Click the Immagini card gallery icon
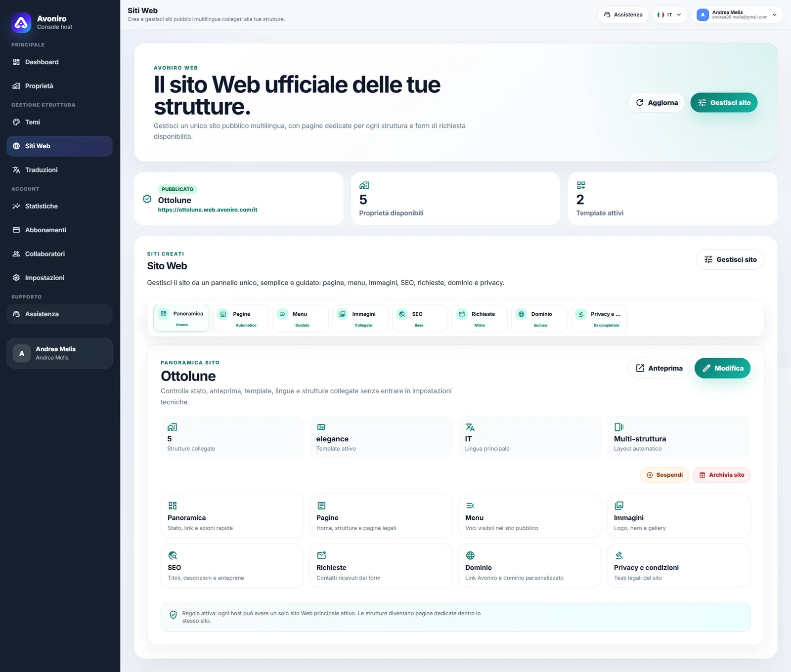This screenshot has height=672, width=791. [x=619, y=505]
